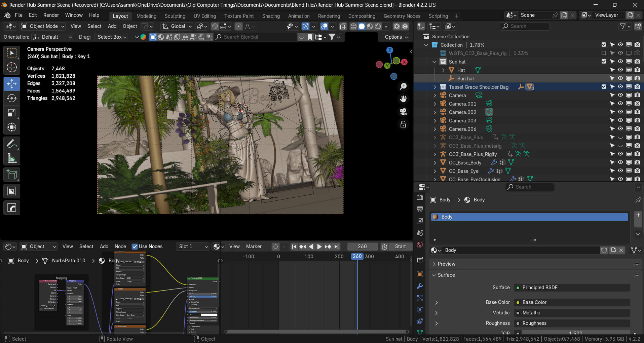This screenshot has height=343, width=644.
Task: Switch to the Shading workspace tab
Action: [271, 16]
